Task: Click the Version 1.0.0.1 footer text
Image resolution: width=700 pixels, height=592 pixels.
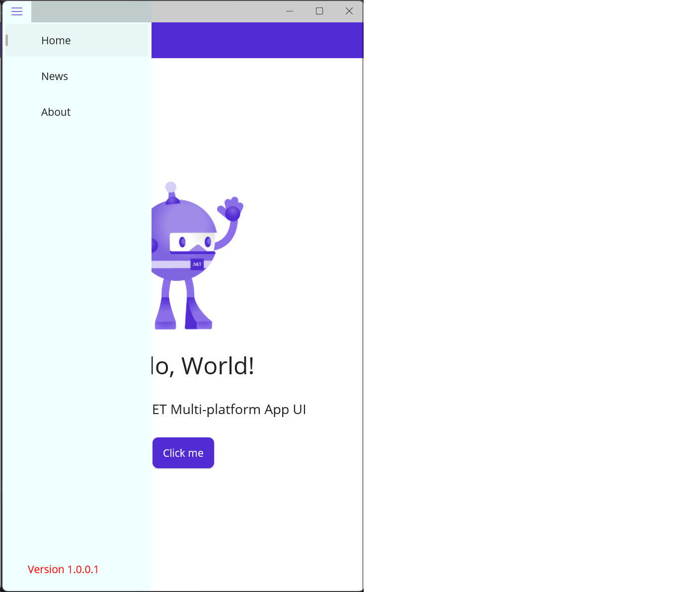Action: click(x=63, y=569)
